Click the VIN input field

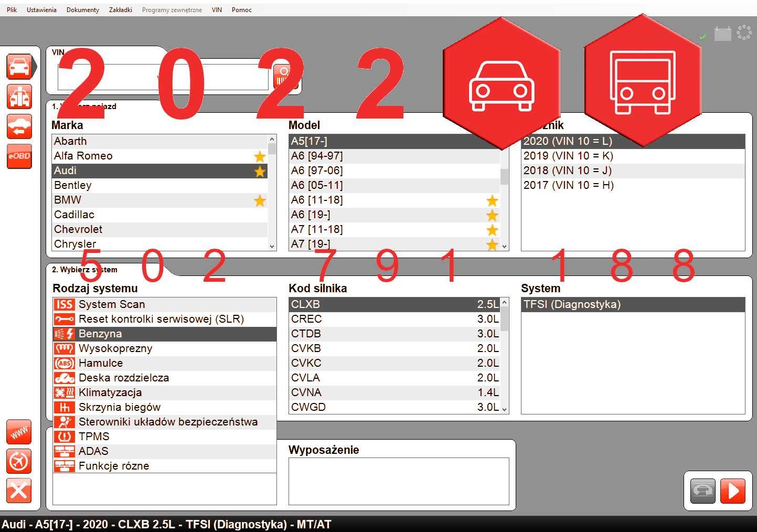[163, 77]
